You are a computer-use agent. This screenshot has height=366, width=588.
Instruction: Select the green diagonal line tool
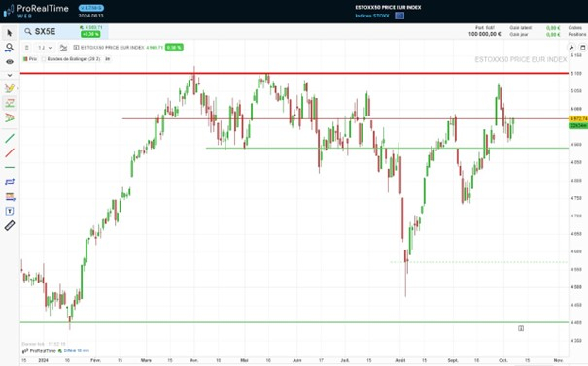coord(10,138)
